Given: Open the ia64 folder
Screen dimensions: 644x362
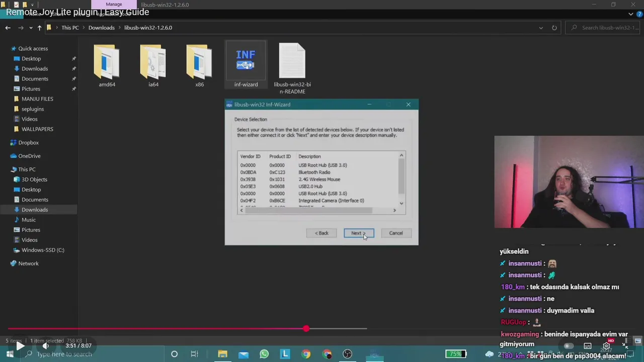Looking at the screenshot, I should click(x=153, y=66).
